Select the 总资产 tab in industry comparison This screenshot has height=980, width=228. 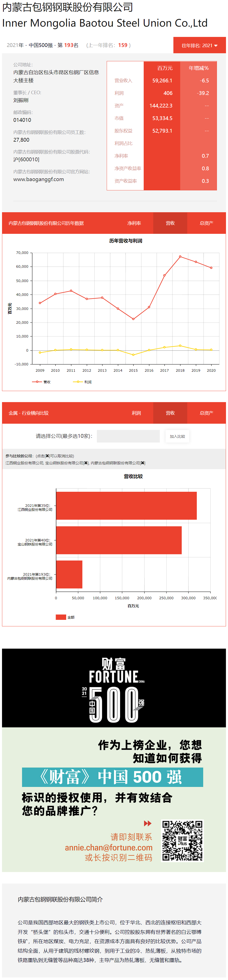[206, 413]
